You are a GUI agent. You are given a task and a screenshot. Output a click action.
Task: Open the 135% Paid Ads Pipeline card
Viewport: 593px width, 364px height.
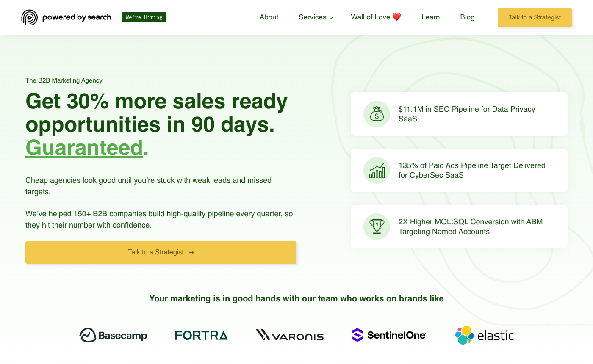459,170
